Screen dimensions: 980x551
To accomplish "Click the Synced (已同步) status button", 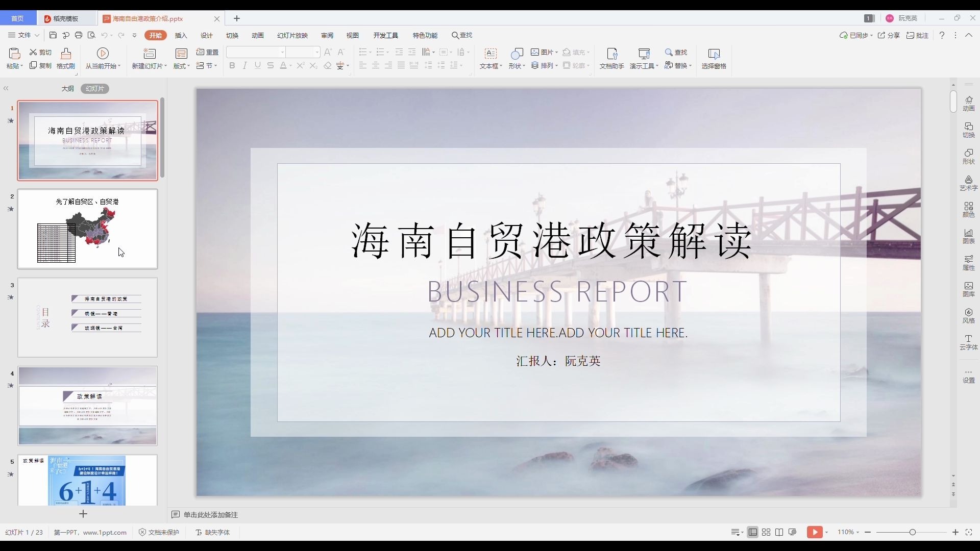I will [856, 35].
